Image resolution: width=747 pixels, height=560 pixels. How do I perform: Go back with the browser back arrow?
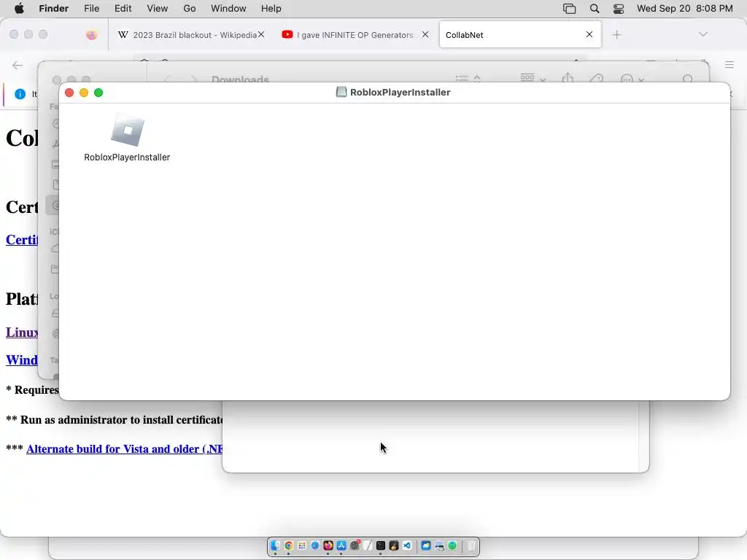click(x=18, y=65)
